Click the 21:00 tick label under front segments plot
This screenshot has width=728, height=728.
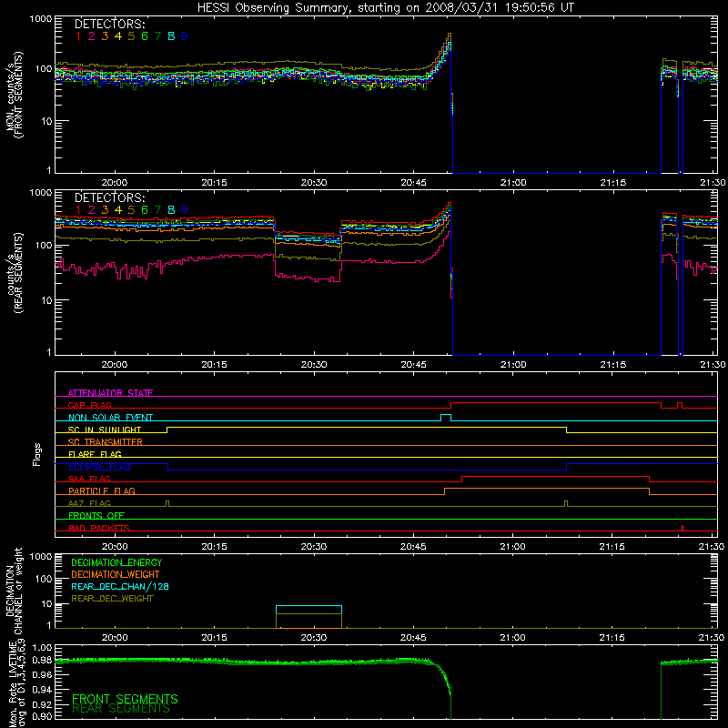click(x=513, y=183)
